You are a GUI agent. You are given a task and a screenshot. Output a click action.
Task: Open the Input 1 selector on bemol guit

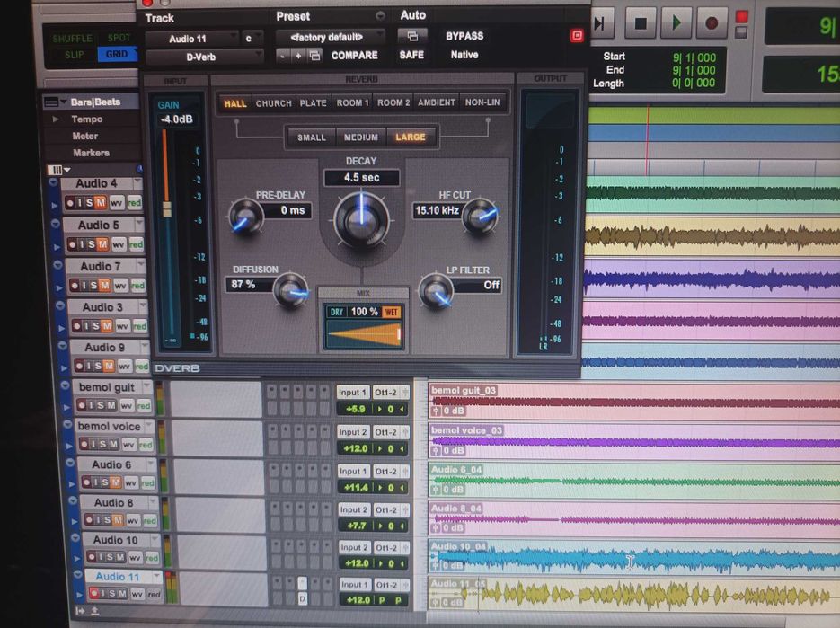(352, 393)
